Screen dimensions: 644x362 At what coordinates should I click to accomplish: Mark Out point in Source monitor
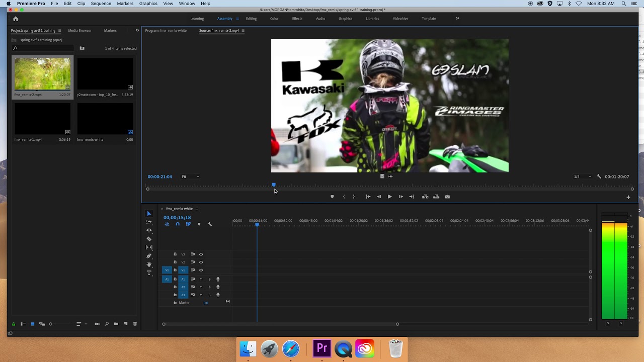354,197
